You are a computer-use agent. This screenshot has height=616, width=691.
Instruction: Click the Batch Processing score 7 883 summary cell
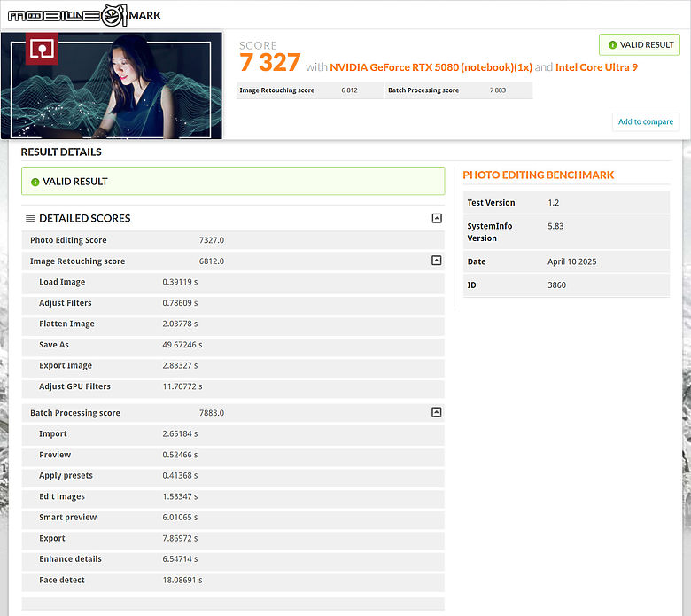(459, 90)
